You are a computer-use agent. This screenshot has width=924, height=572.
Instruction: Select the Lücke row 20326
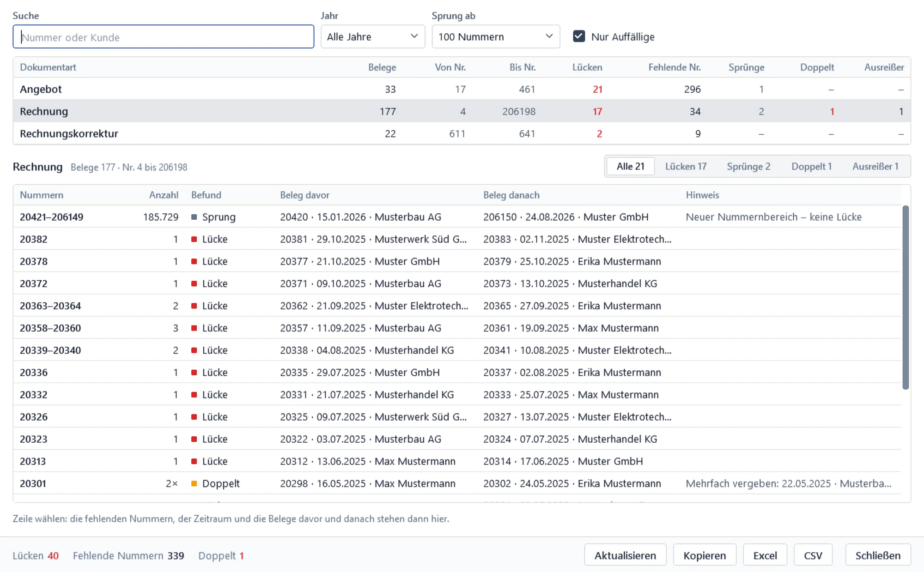[457, 416]
